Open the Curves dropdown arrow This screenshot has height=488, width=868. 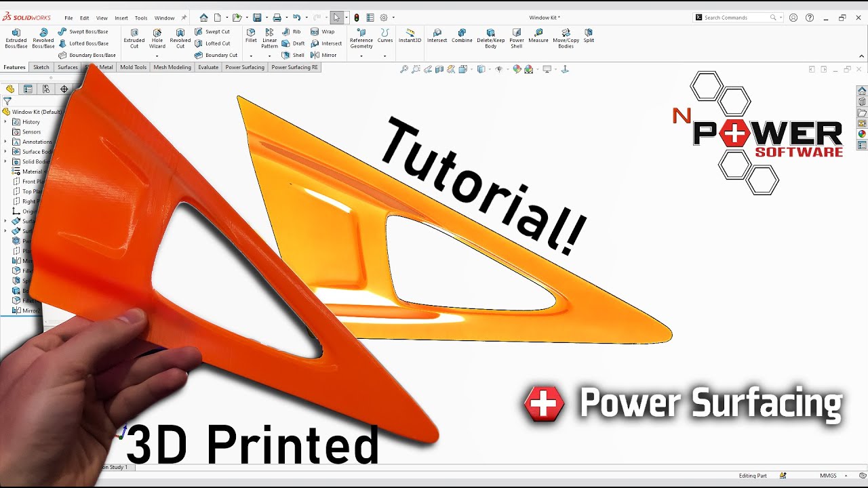click(385, 56)
